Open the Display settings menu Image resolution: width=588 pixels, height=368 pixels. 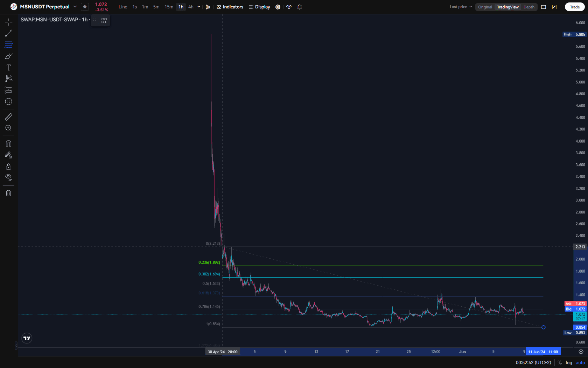(259, 7)
